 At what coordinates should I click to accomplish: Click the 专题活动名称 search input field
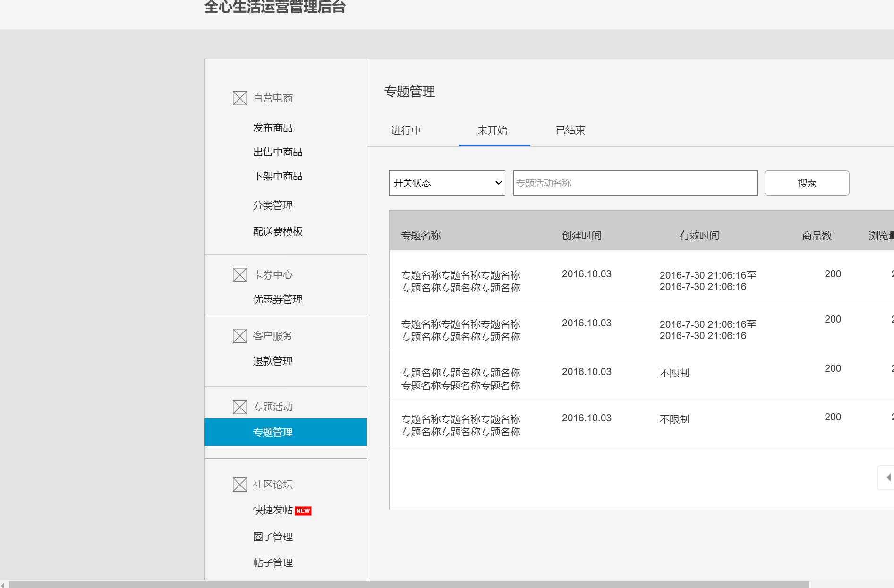635,183
